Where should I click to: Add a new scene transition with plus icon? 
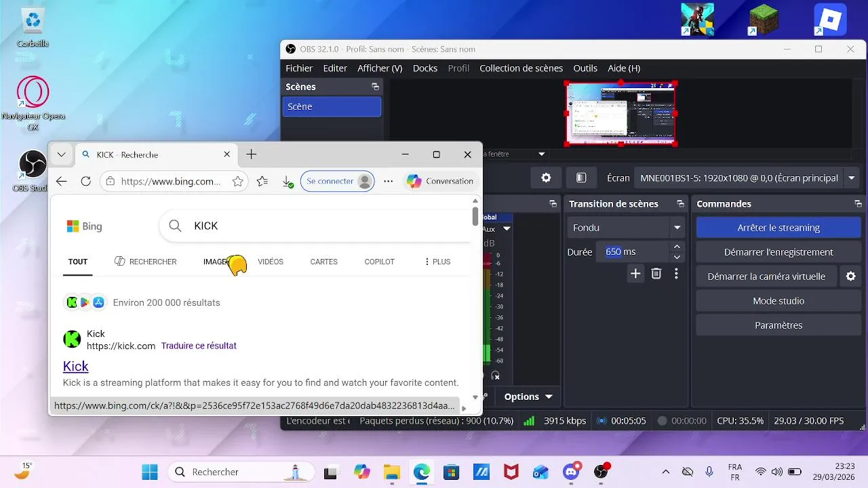coord(635,274)
